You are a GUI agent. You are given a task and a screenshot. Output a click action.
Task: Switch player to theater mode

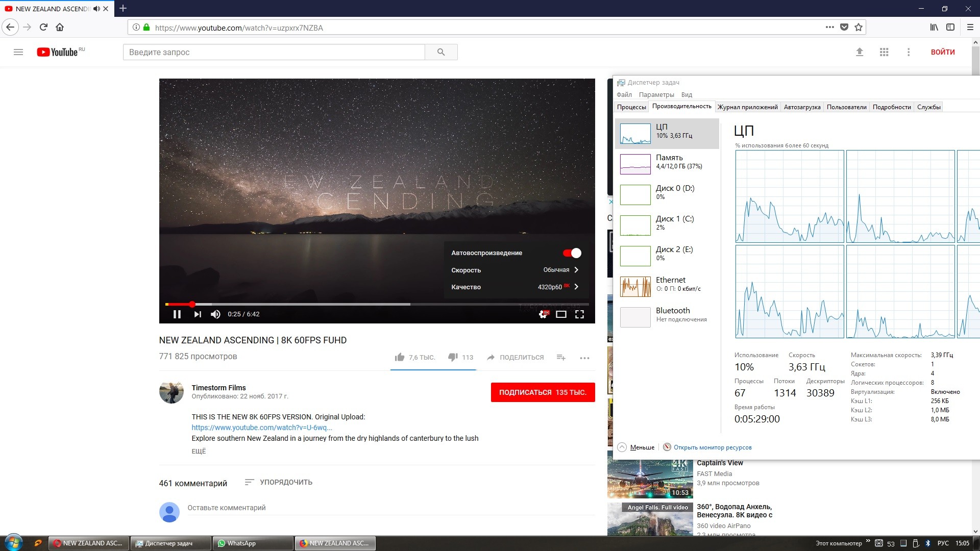click(x=561, y=314)
